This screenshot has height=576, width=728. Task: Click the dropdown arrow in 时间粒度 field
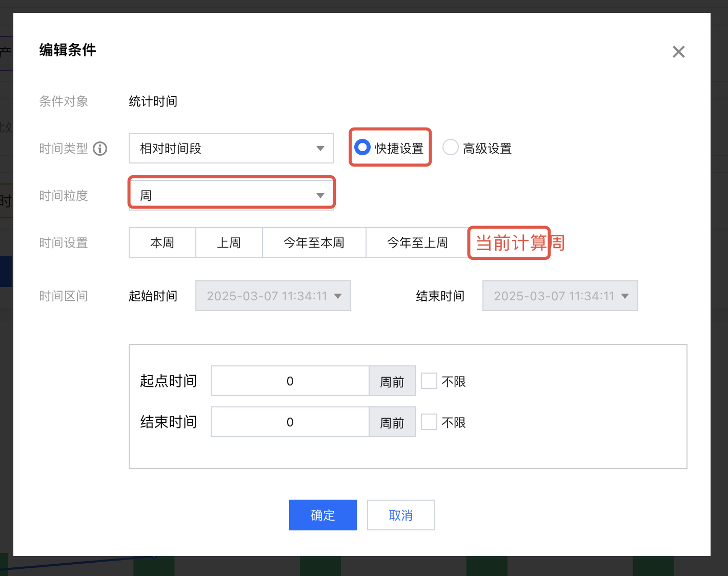tap(320, 195)
